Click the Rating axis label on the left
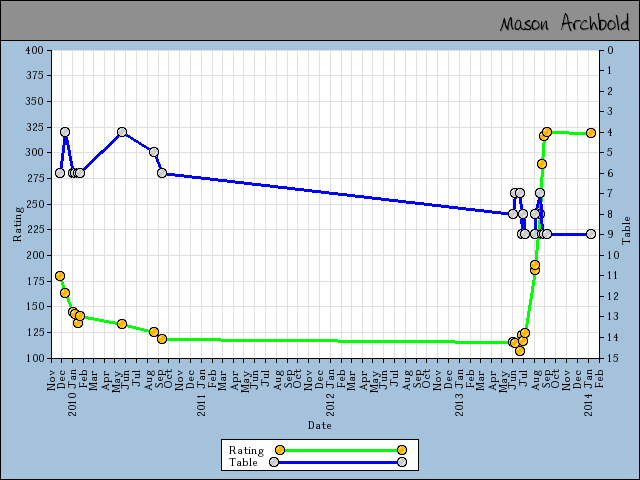This screenshot has height=480, width=640. click(x=17, y=224)
